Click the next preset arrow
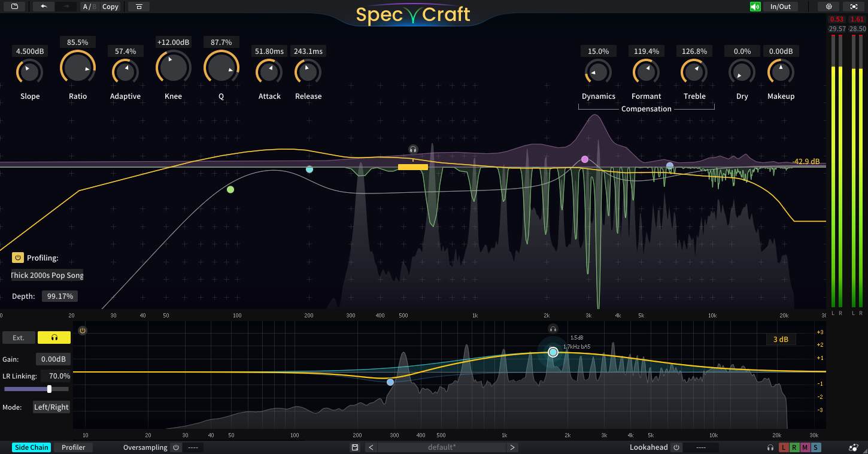This screenshot has width=868, height=454. (x=513, y=447)
